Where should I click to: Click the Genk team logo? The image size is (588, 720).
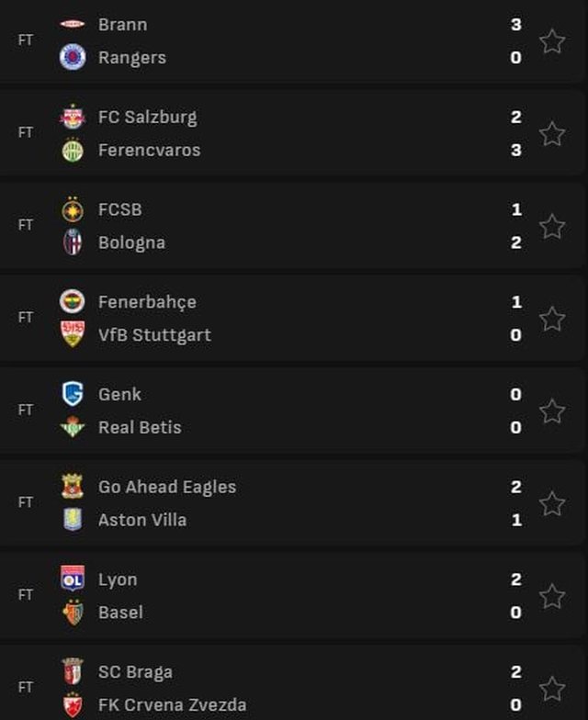pyautogui.click(x=73, y=394)
